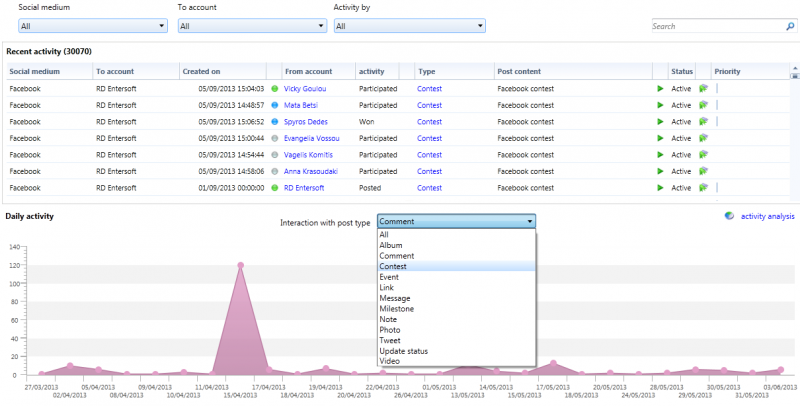Open the activity analysis link

coord(767,216)
